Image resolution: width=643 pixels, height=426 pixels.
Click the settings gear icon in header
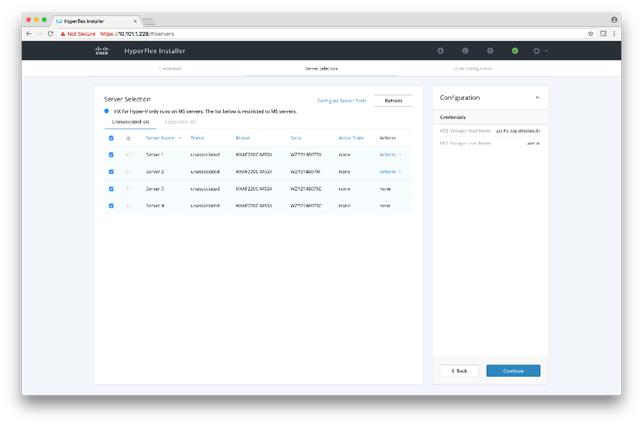click(536, 51)
